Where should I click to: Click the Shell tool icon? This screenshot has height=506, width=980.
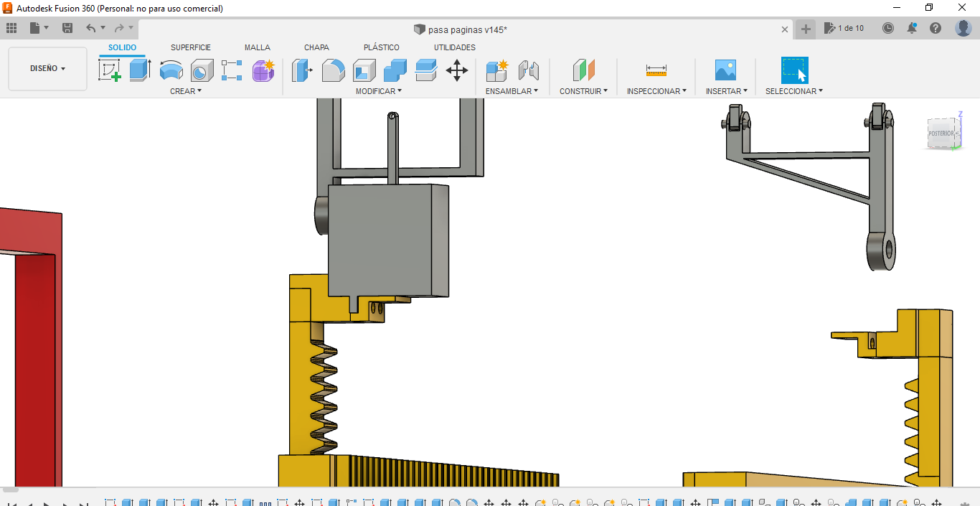pyautogui.click(x=364, y=70)
